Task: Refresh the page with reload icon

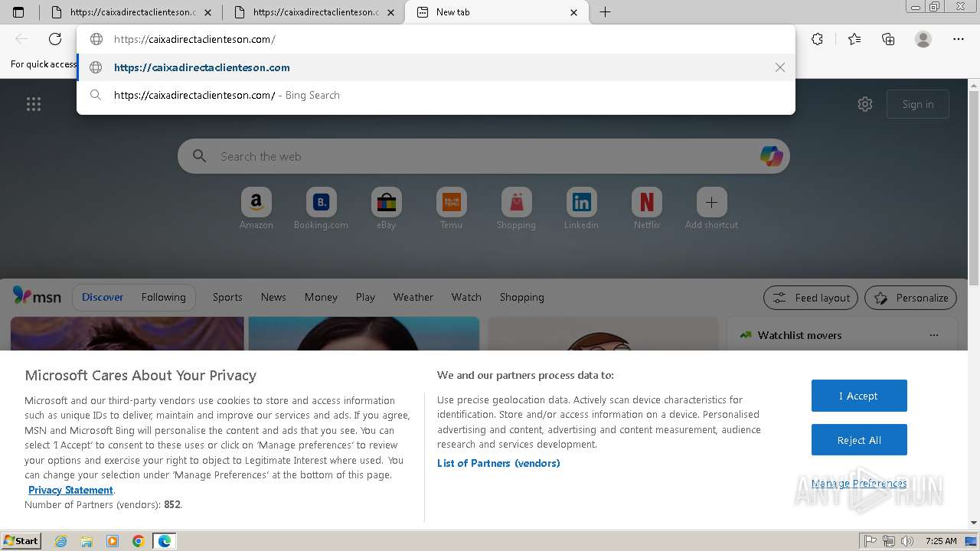Action: point(55,39)
